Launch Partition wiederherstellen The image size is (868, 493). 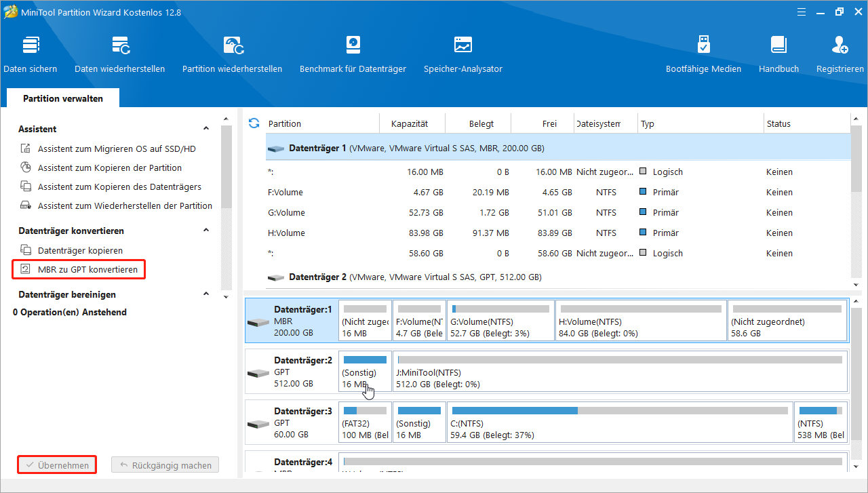[232, 54]
